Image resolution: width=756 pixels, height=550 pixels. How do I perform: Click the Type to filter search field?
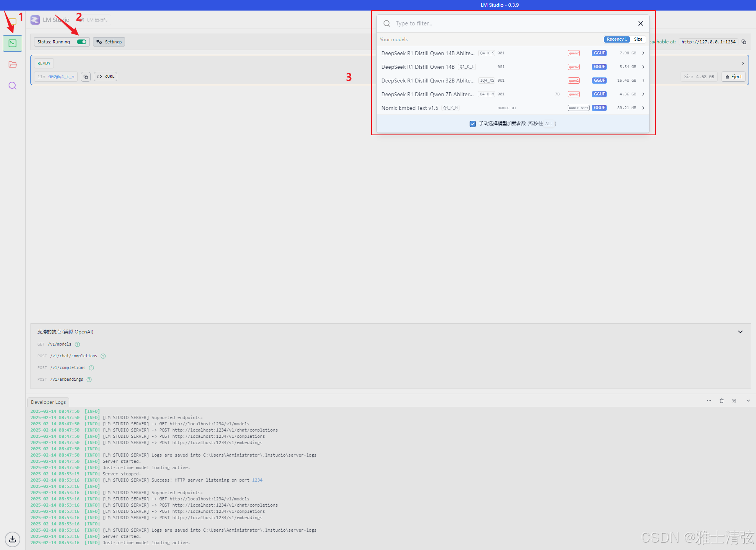click(x=508, y=23)
